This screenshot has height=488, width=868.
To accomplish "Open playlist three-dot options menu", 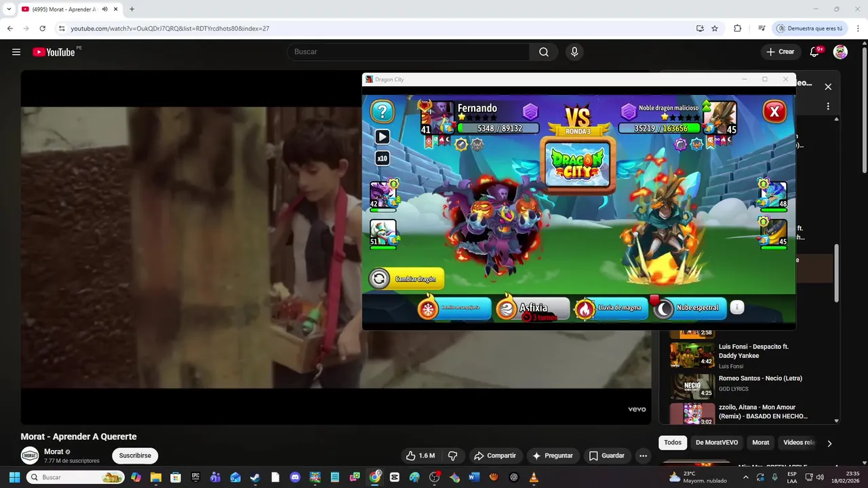I will tap(828, 106).
